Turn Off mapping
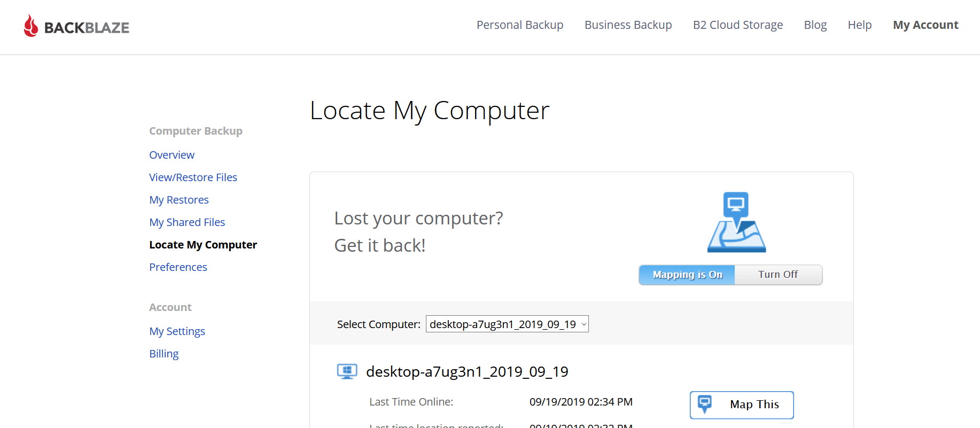The image size is (980, 428). point(778,275)
